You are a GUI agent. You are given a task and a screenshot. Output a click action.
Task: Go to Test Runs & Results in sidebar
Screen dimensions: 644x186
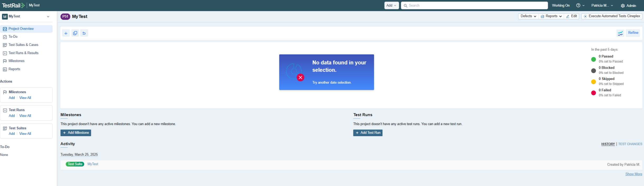pyautogui.click(x=23, y=53)
